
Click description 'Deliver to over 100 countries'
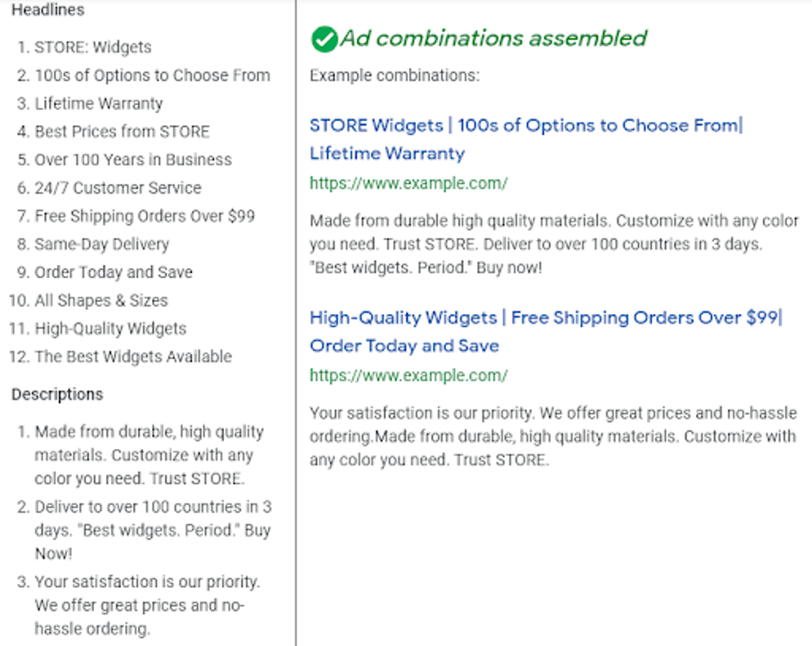pos(153,530)
